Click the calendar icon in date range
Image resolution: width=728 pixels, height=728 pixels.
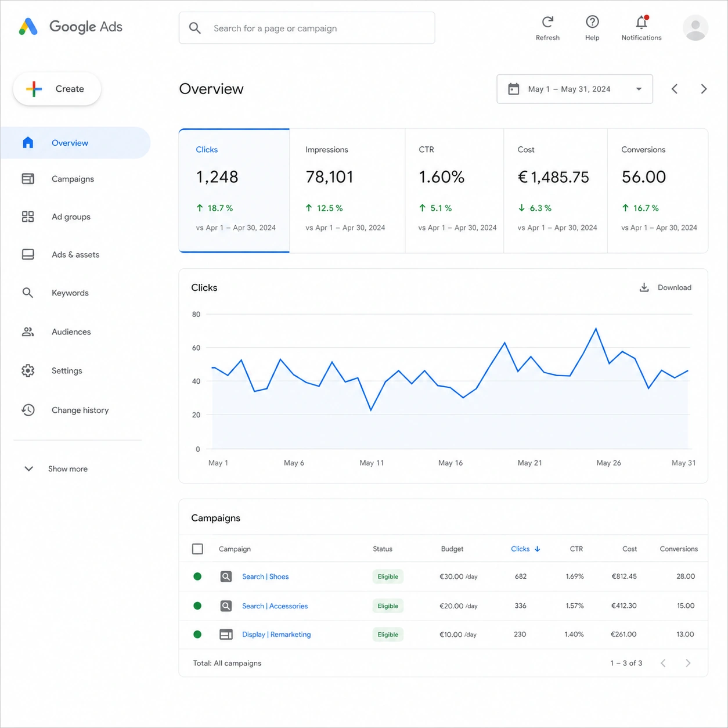tap(514, 89)
